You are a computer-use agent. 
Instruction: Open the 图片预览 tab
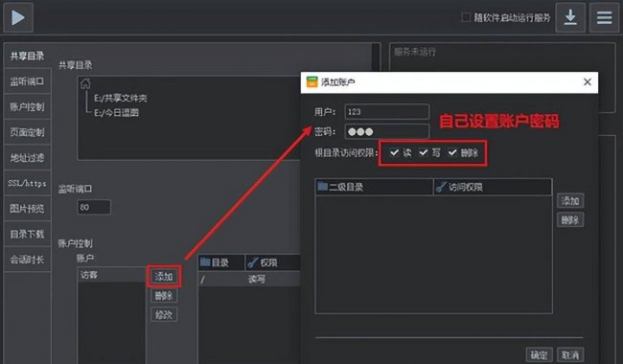(27, 209)
